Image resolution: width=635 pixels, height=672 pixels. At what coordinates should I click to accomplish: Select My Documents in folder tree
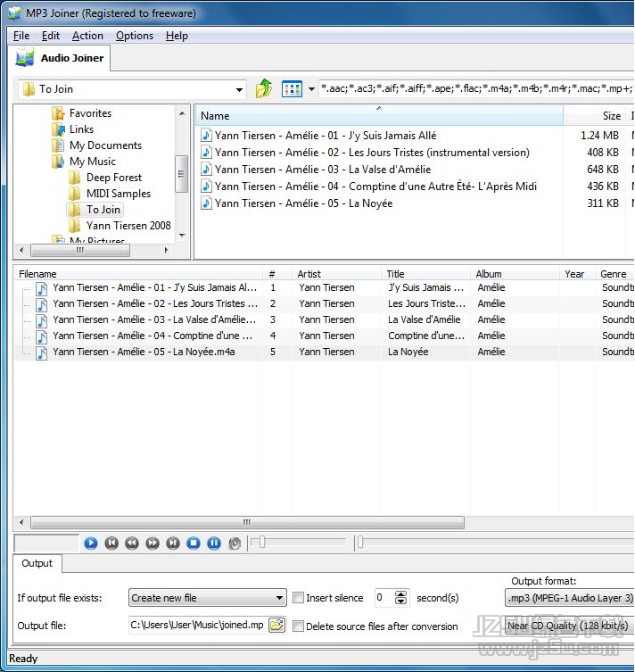click(105, 145)
